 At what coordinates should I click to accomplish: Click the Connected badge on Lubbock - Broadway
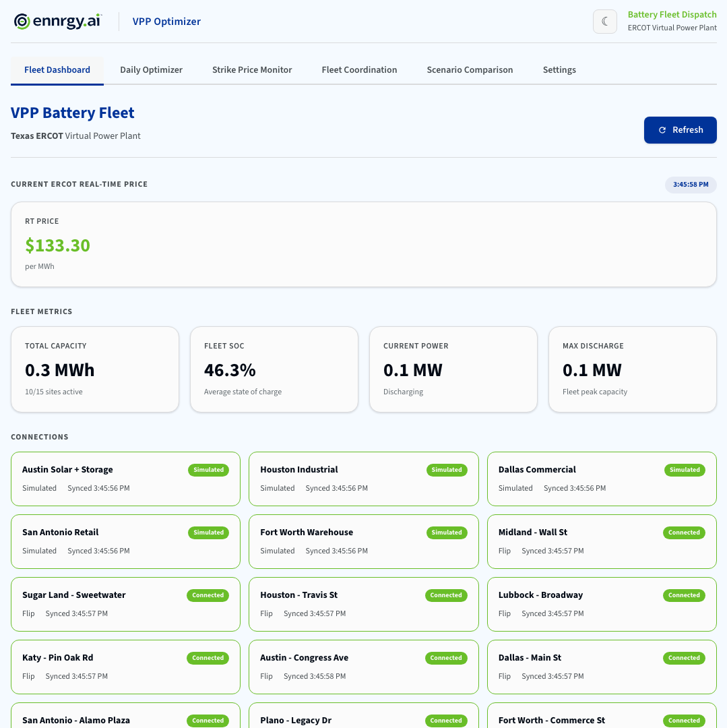(684, 595)
